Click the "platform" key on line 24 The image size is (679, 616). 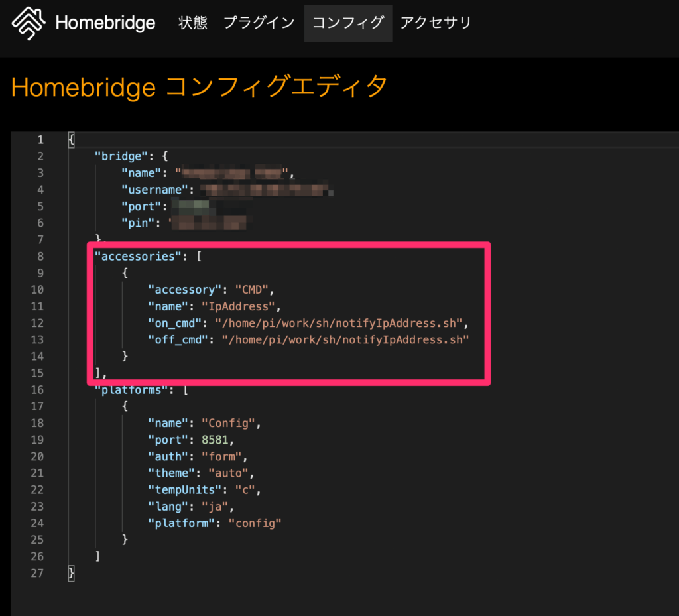coord(182,523)
